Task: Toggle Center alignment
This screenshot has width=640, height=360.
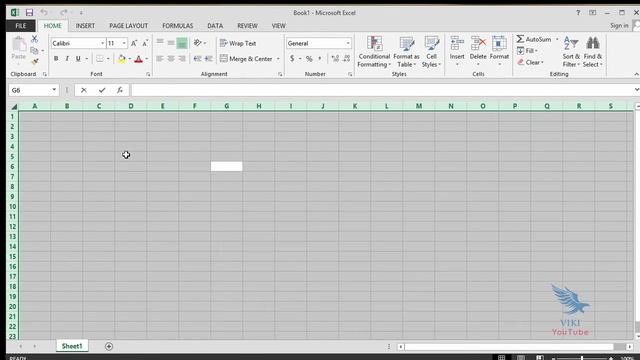Action: coord(171,59)
